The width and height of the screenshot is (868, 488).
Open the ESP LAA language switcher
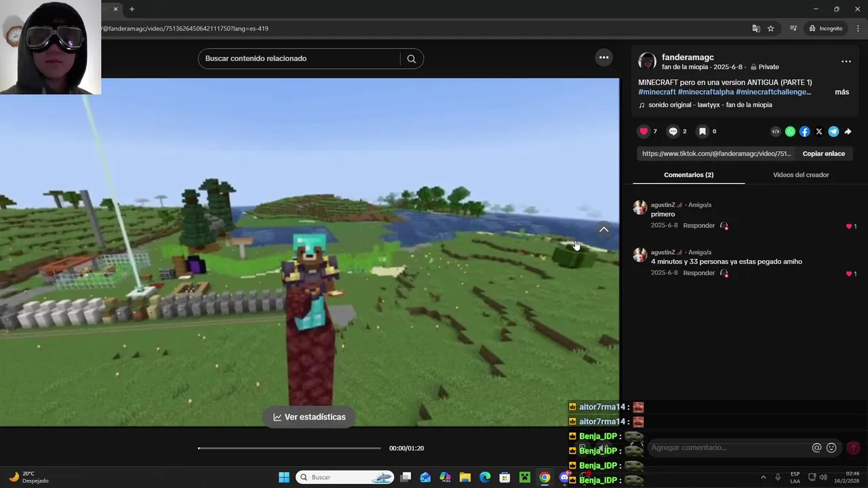795,477
